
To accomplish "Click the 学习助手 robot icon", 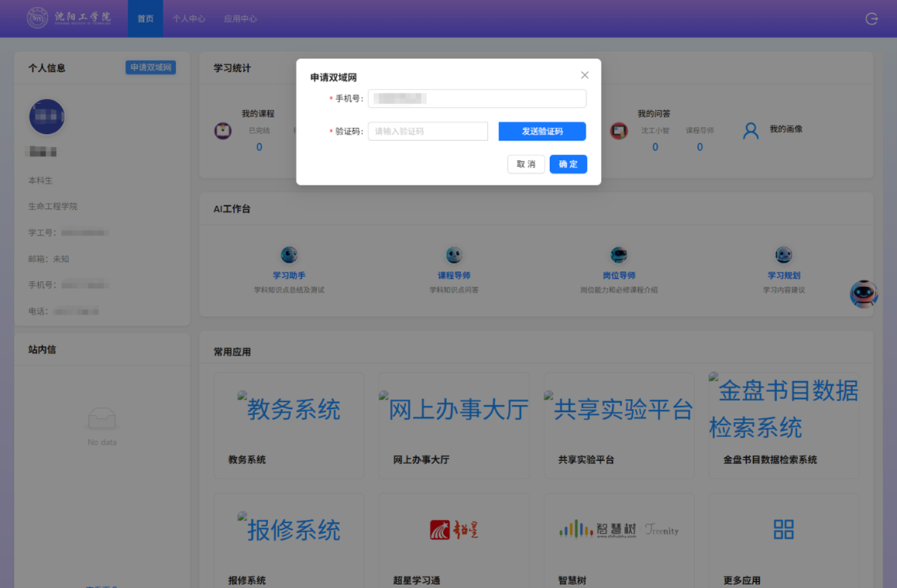I will 289,255.
